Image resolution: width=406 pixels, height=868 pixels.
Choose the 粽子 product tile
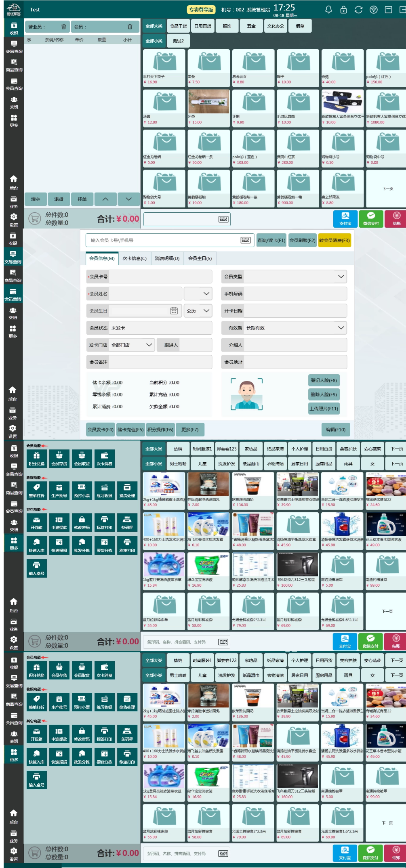tap(298, 68)
